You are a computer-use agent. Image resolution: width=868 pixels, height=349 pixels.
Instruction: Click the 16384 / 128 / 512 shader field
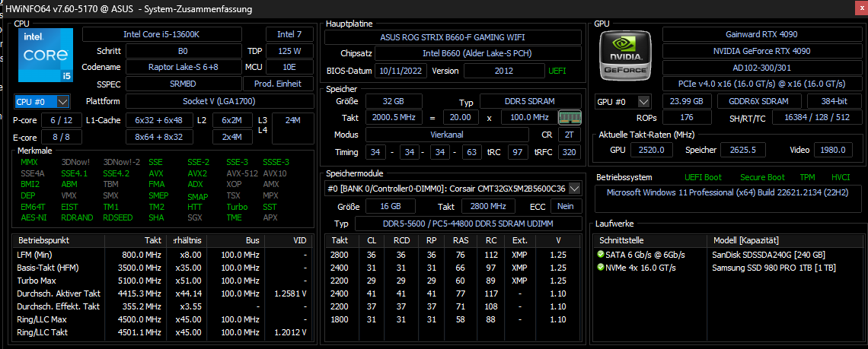(x=816, y=118)
